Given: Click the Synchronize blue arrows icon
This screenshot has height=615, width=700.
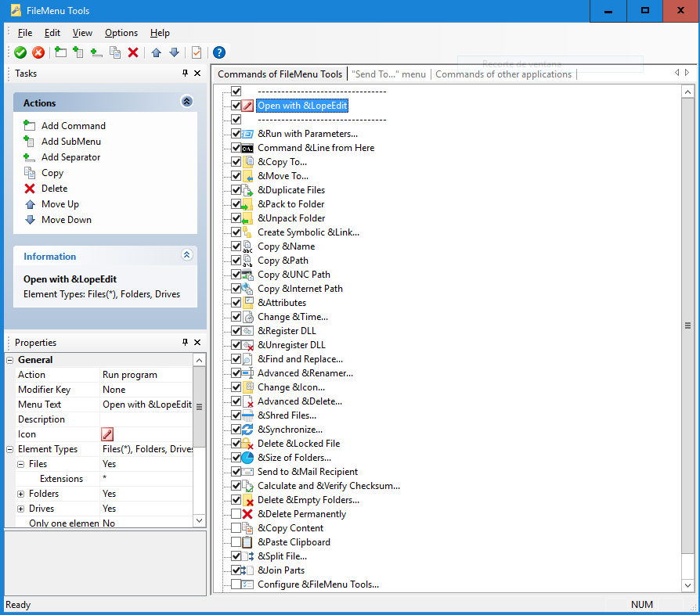Looking at the screenshot, I should point(247,430).
